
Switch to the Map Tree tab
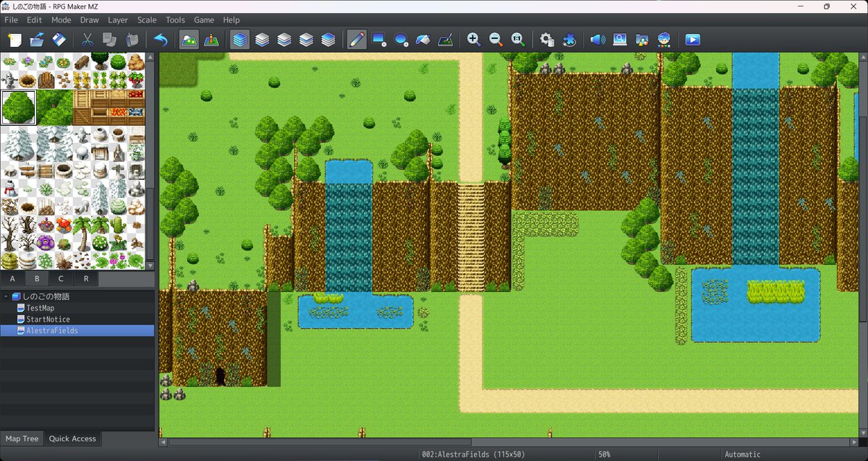pyautogui.click(x=22, y=439)
